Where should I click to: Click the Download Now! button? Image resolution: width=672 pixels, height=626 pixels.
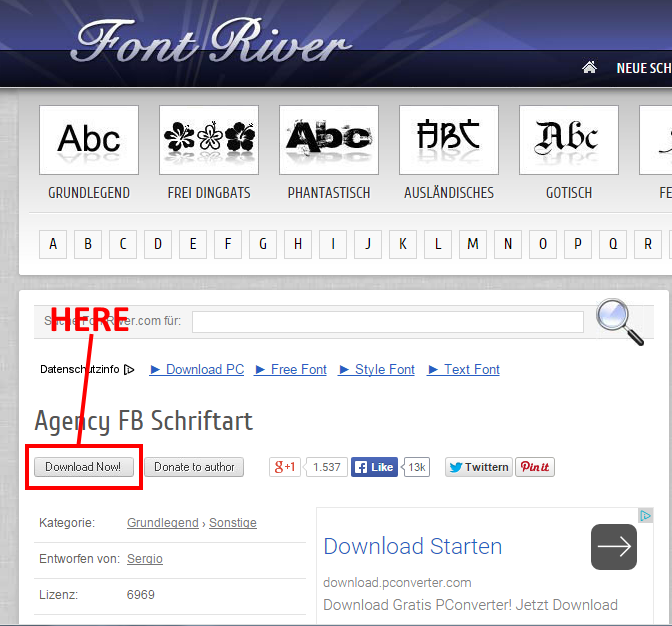(84, 467)
